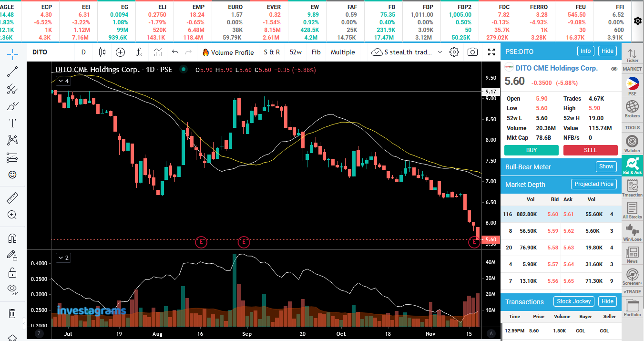Toggle lock all drawing tools
Screen dimensions: 644x341
(12, 273)
